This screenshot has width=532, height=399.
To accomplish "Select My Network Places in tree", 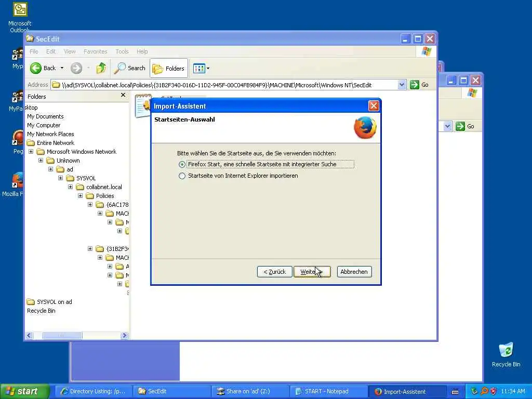I will (x=50, y=134).
